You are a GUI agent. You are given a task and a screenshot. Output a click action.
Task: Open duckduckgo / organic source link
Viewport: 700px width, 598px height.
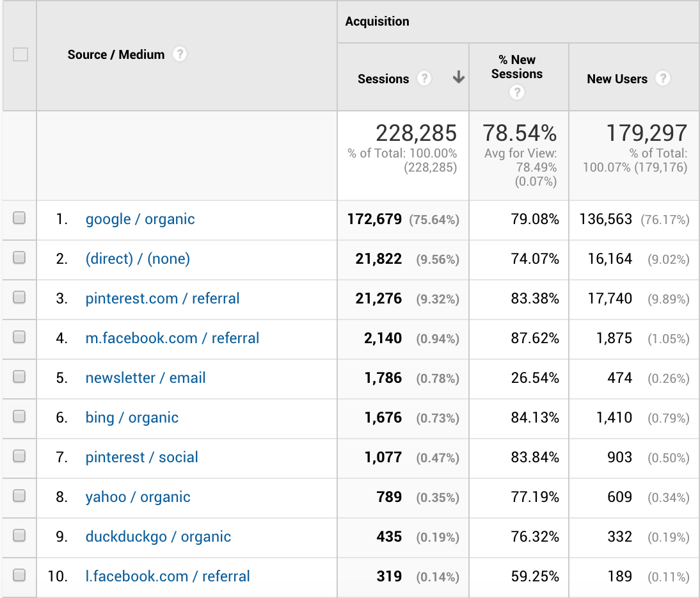[x=159, y=537]
